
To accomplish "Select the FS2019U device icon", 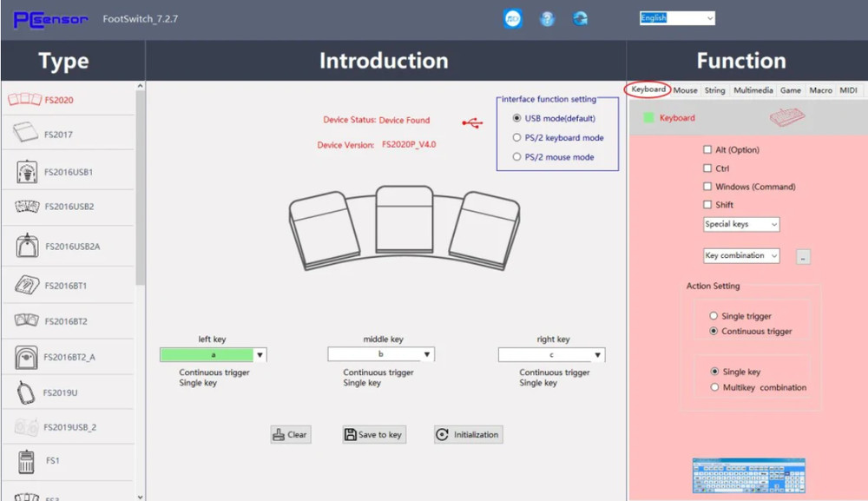I will click(x=26, y=392).
